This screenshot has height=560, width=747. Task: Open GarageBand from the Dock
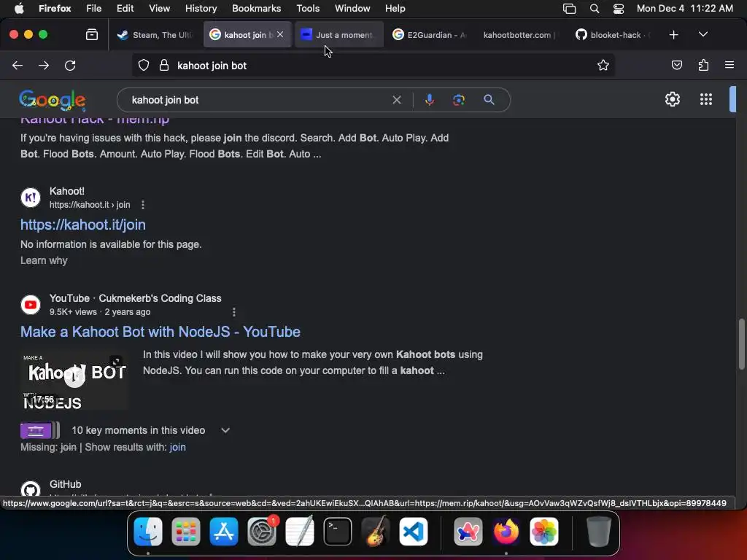376,532
